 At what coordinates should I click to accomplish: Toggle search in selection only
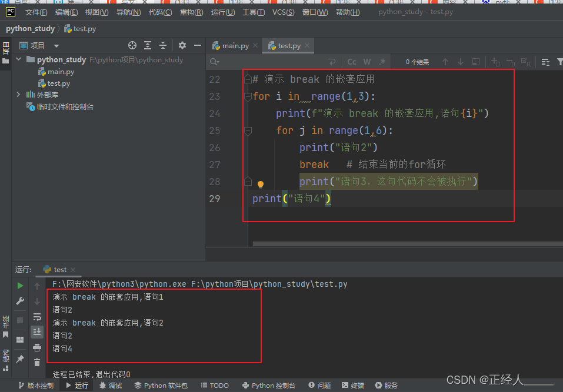[476, 62]
